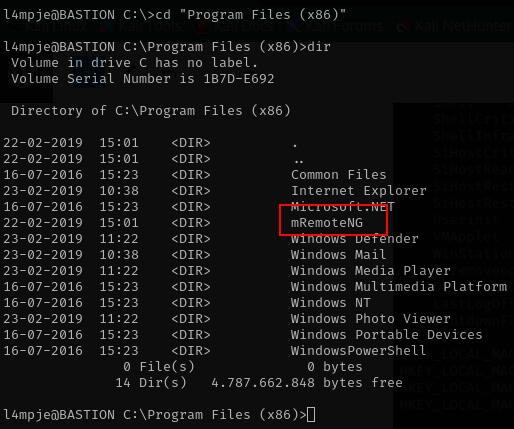The width and height of the screenshot is (514, 429).
Task: Select the Common Files directory name
Action: [x=339, y=174]
